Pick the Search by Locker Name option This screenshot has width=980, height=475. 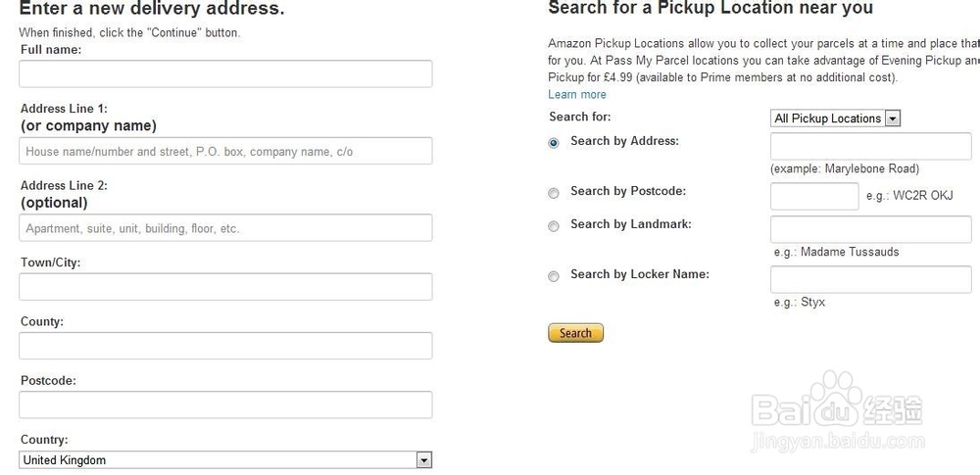[554, 276]
